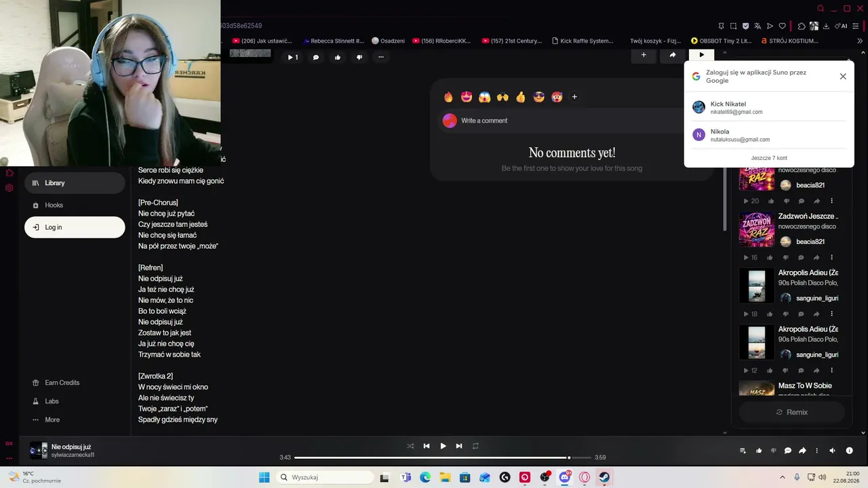The image size is (868, 488).
Task: Play the related song with 20 plays
Action: tap(747, 201)
